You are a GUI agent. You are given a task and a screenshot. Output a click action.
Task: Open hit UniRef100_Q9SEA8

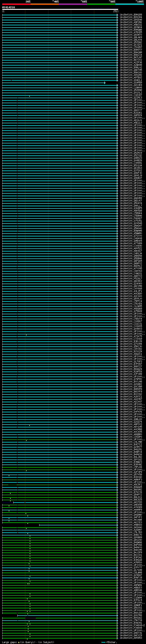click(x=131, y=20)
